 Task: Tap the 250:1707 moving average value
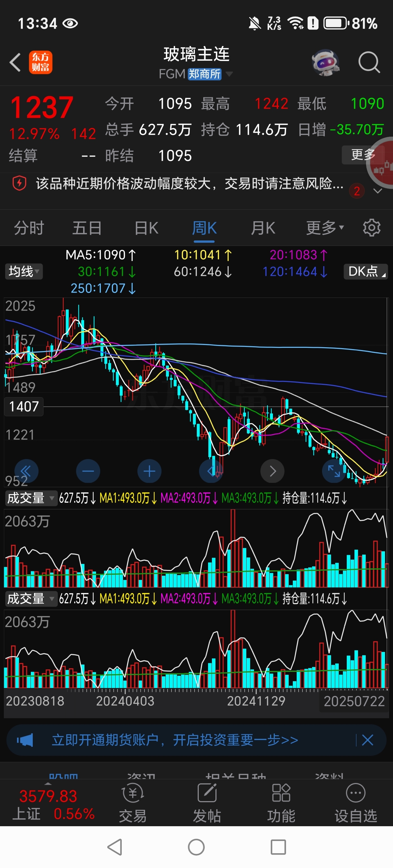(103, 288)
